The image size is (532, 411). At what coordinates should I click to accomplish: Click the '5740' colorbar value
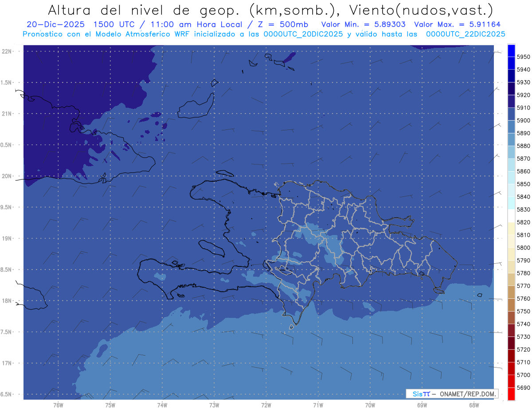(524, 324)
